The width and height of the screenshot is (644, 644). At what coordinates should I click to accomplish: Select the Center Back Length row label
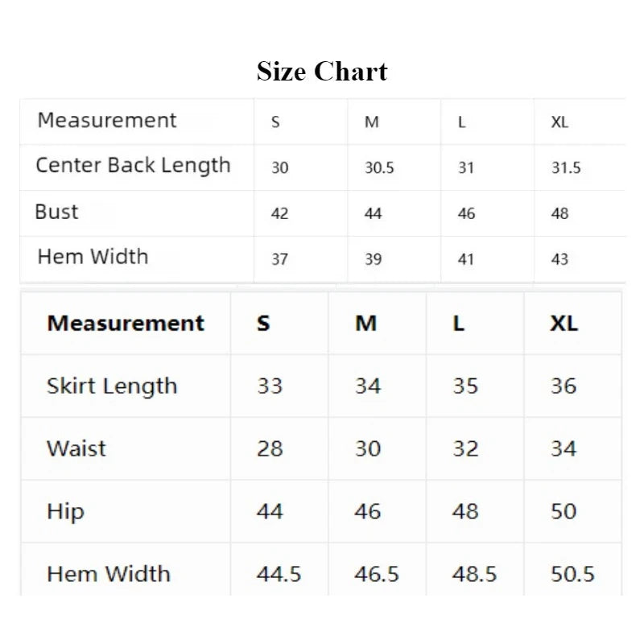133,166
